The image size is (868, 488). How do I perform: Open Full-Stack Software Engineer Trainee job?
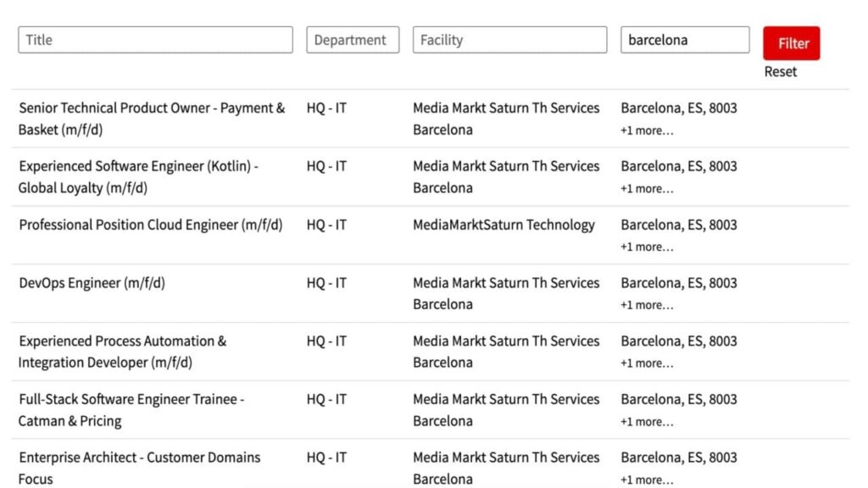pyautogui.click(x=131, y=410)
